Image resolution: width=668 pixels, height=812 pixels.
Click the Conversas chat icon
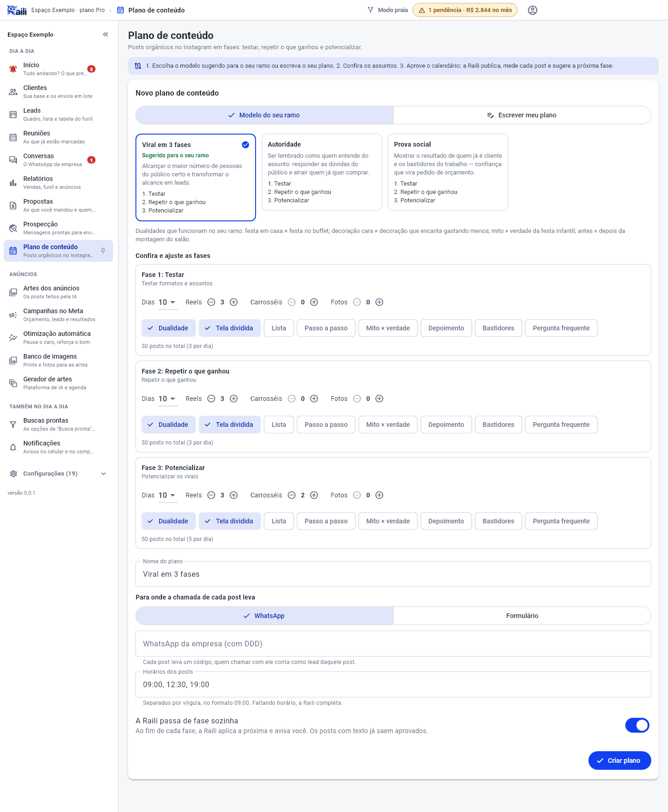pyautogui.click(x=13, y=160)
